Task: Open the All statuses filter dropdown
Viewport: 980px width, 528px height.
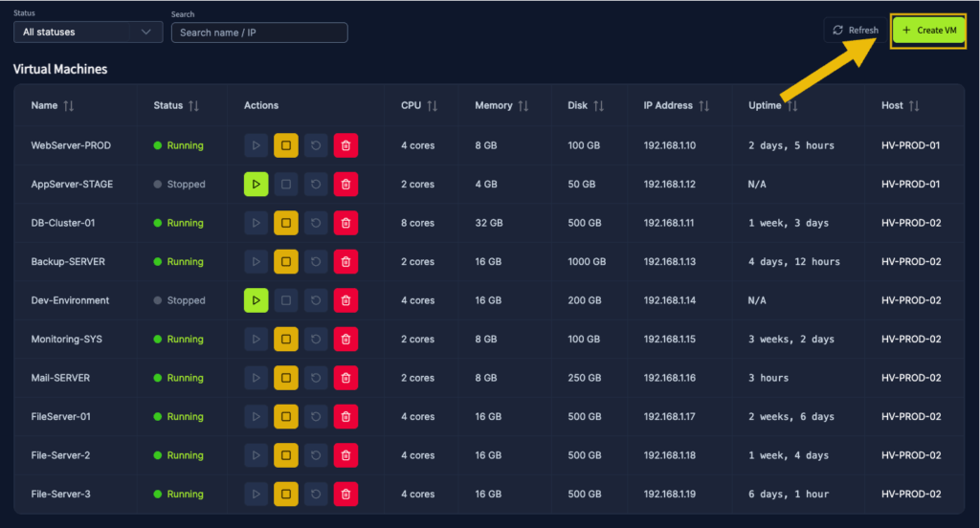Action: [x=87, y=33]
